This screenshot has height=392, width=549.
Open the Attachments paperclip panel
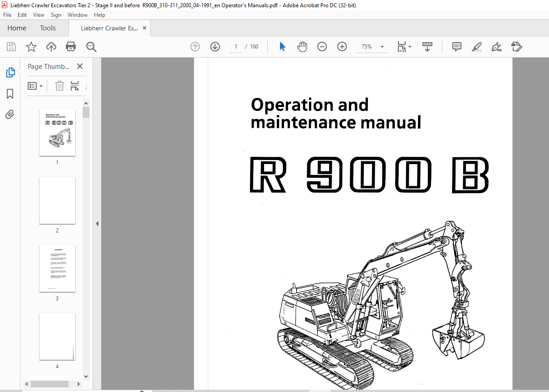[x=10, y=115]
